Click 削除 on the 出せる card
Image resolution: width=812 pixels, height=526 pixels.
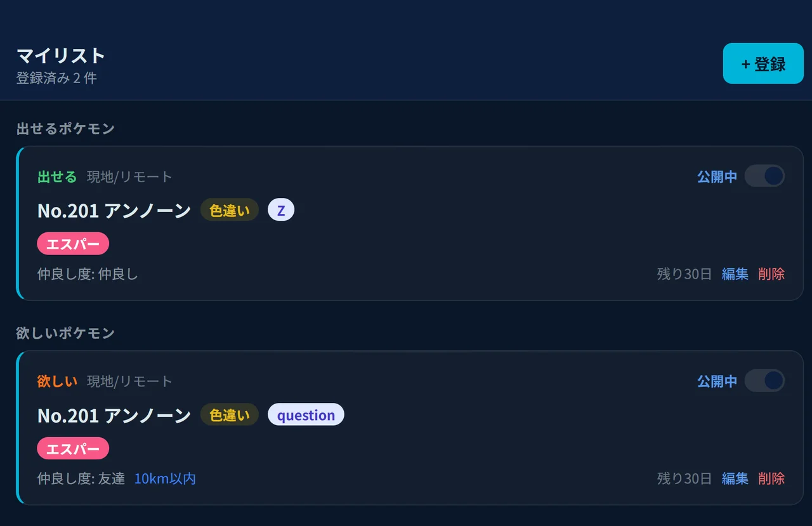[771, 274]
